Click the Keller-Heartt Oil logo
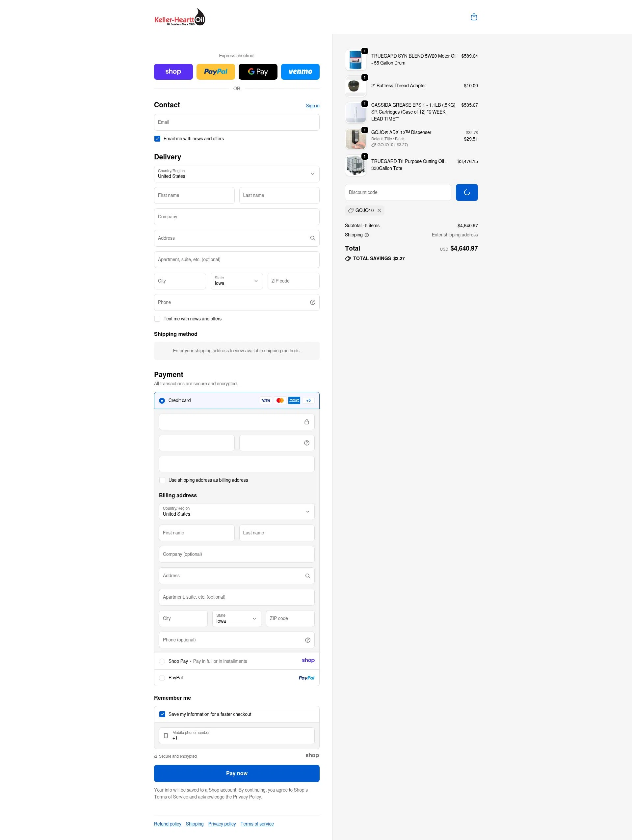This screenshot has height=840, width=632. tap(180, 17)
